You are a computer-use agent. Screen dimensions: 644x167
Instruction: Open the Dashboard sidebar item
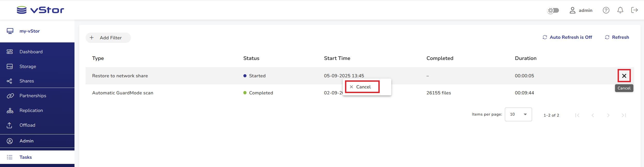[31, 52]
